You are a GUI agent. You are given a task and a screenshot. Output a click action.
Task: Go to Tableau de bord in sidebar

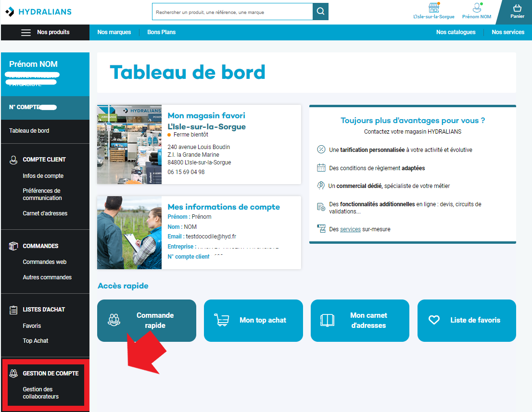pyautogui.click(x=29, y=131)
